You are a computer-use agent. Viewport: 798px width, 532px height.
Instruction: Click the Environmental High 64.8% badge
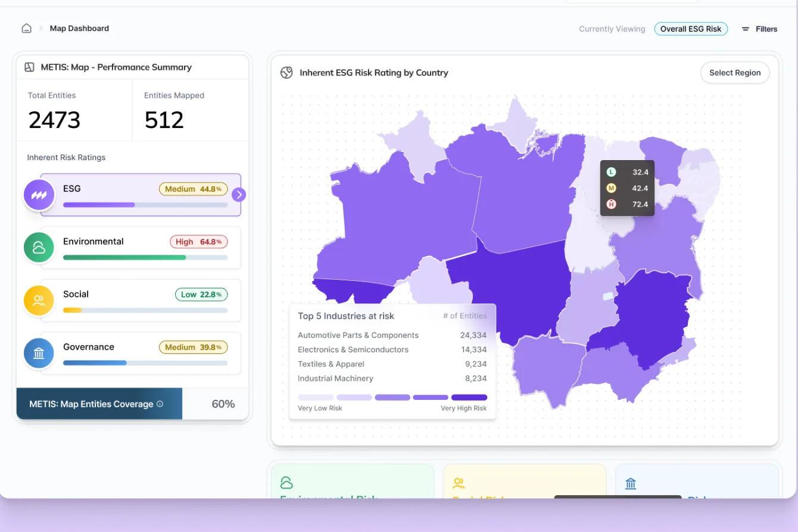(x=199, y=242)
